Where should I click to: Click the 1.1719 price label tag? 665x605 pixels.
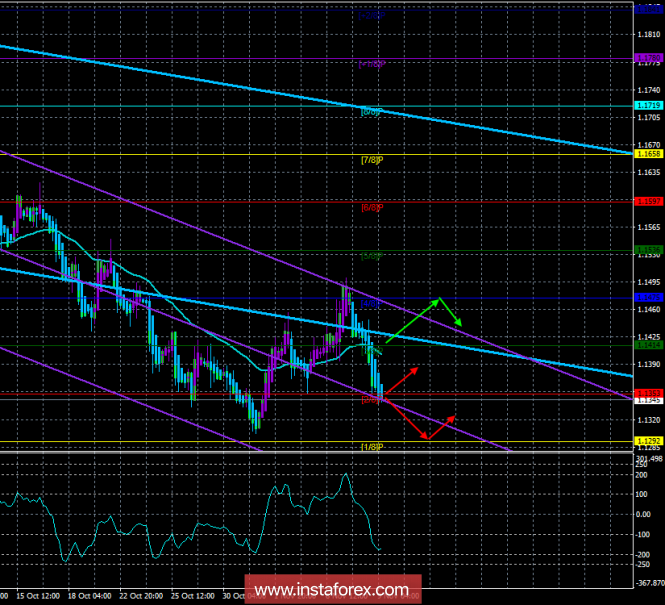(647, 105)
